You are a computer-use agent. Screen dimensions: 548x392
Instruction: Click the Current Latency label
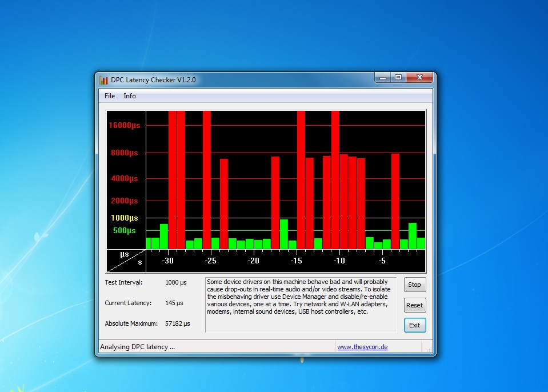[x=128, y=303]
